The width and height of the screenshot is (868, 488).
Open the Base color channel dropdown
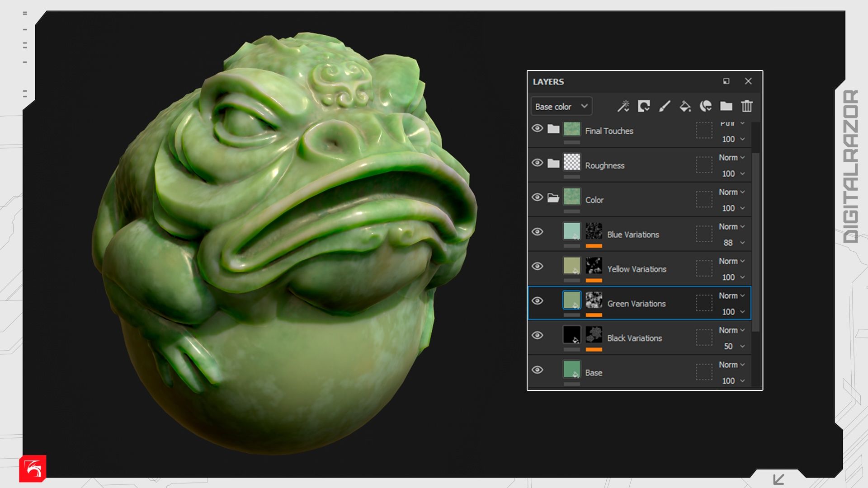(x=561, y=107)
